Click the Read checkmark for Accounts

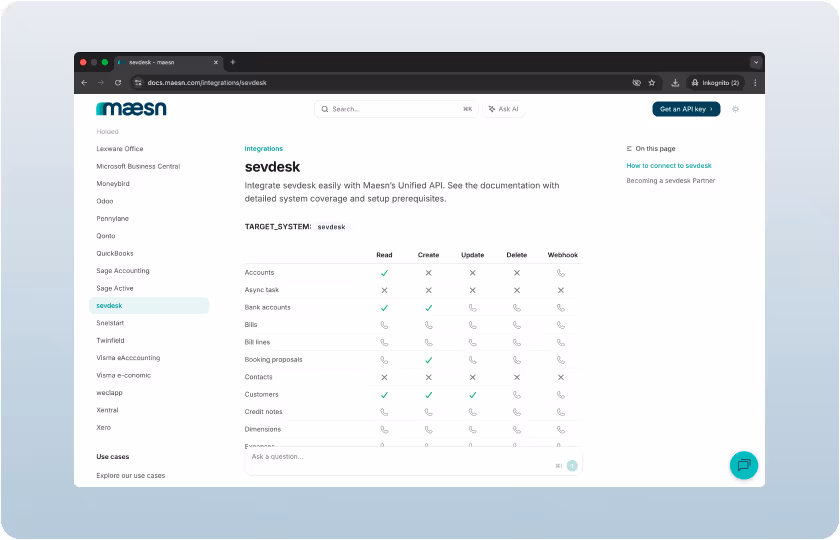(x=384, y=273)
